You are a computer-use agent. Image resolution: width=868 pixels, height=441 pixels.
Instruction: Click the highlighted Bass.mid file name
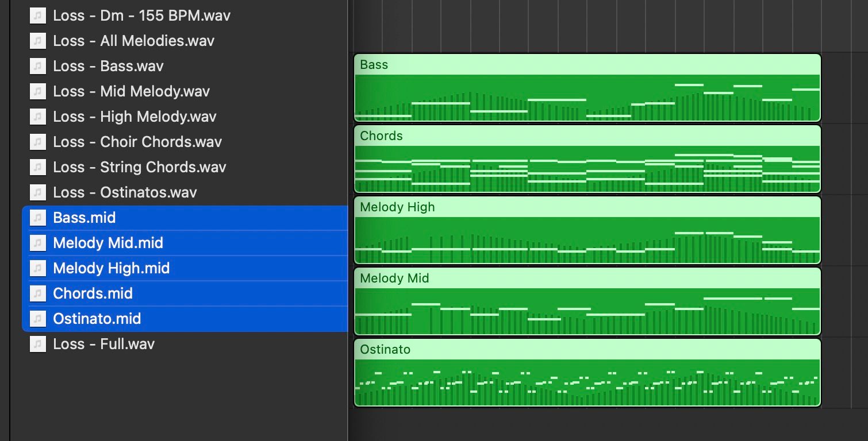85,218
